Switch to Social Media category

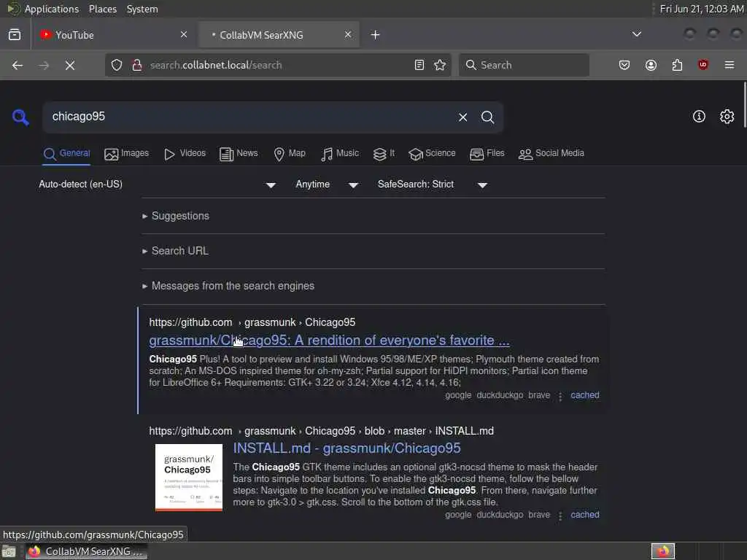pos(551,153)
